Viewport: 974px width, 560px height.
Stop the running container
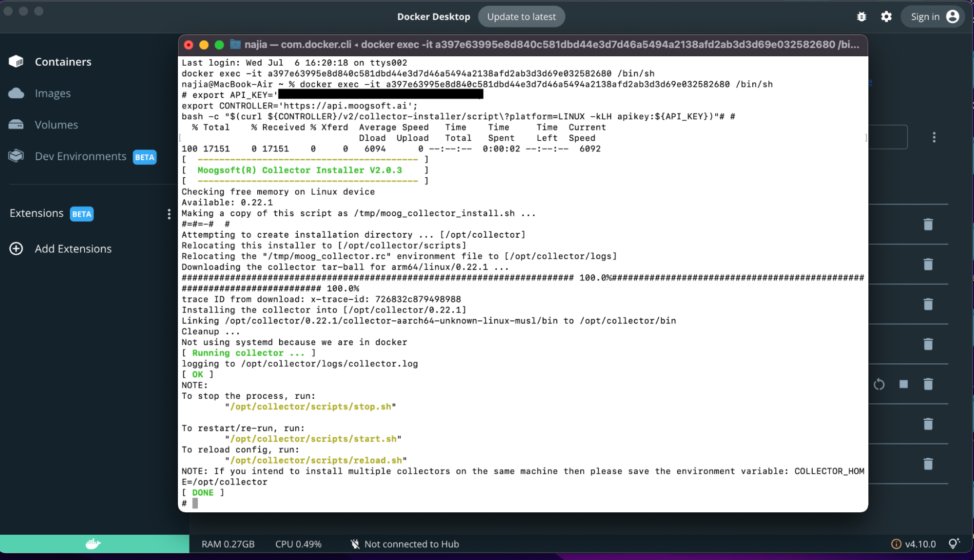[904, 384]
